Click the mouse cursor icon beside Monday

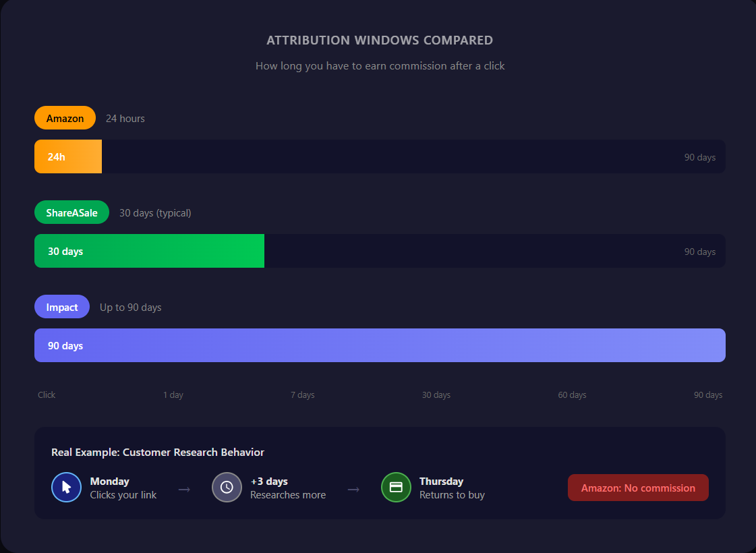pyautogui.click(x=66, y=487)
